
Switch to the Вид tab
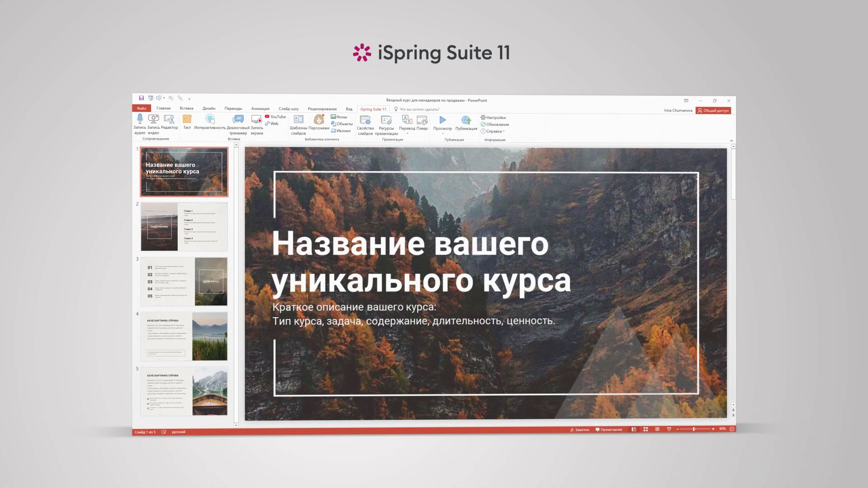click(x=349, y=109)
